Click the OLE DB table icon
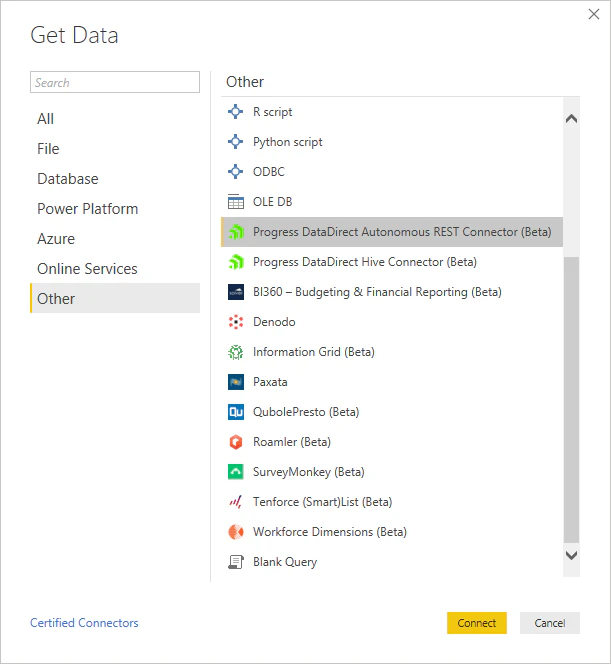The width and height of the screenshot is (611, 664). tap(235, 202)
